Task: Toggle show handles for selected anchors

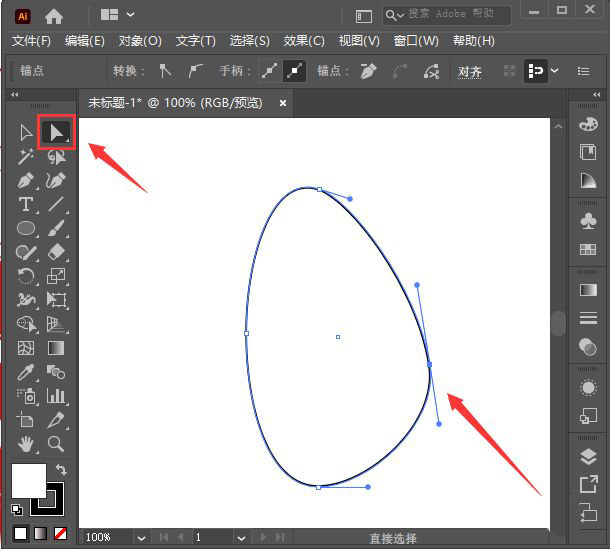Action: tap(270, 71)
